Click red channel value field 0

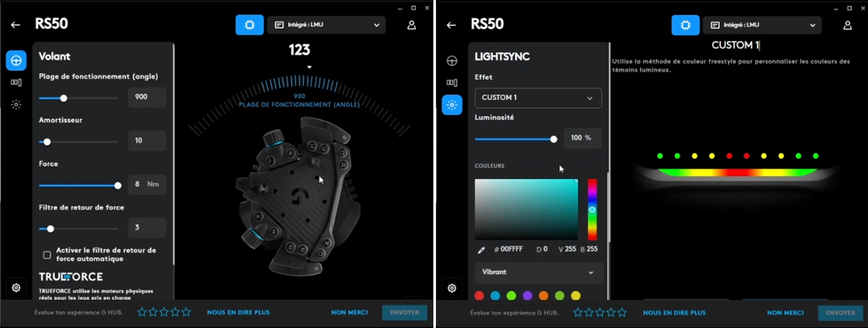pyautogui.click(x=545, y=249)
